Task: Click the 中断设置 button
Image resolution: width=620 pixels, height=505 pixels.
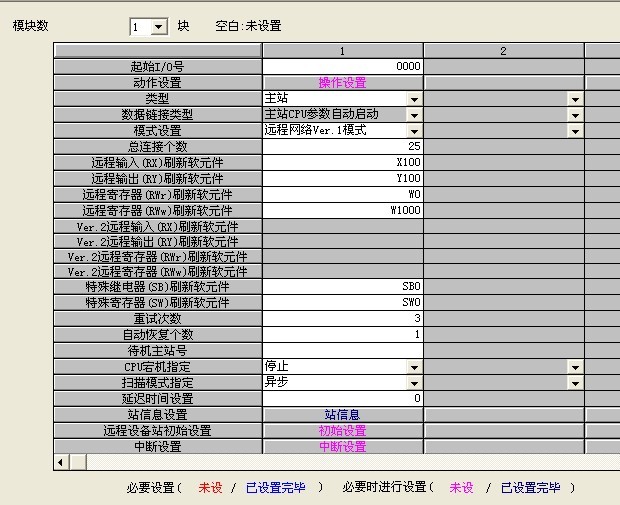Action: 342,446
